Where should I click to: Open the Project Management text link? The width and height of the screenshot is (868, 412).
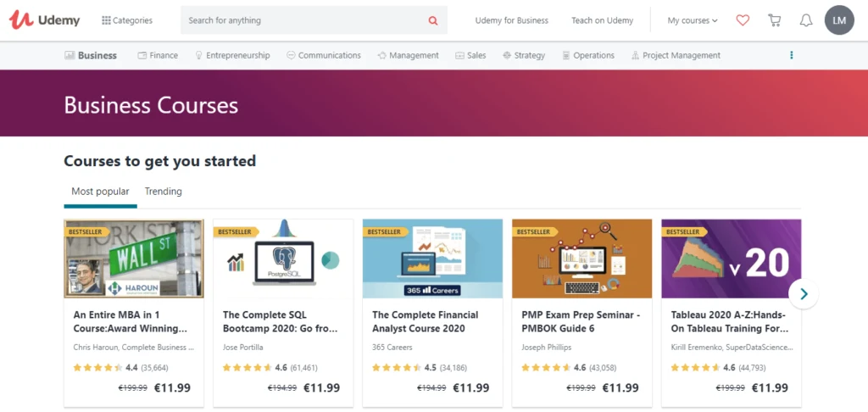[x=682, y=55]
